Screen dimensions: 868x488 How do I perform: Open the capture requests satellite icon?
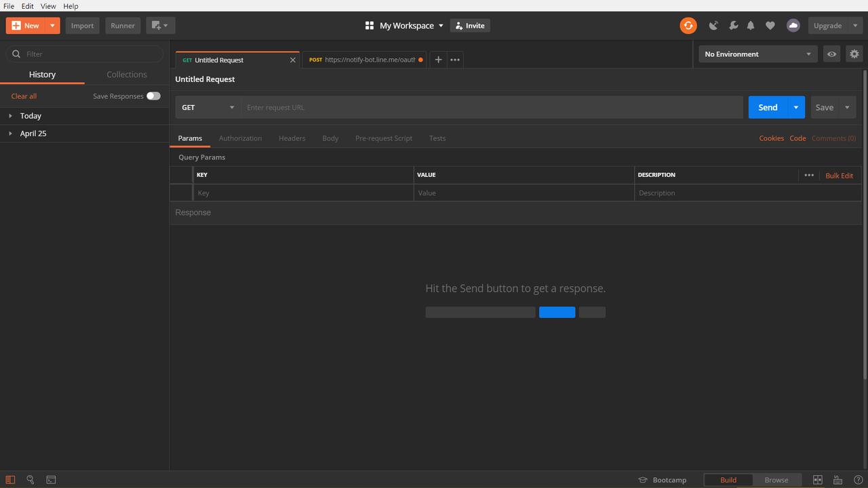713,26
